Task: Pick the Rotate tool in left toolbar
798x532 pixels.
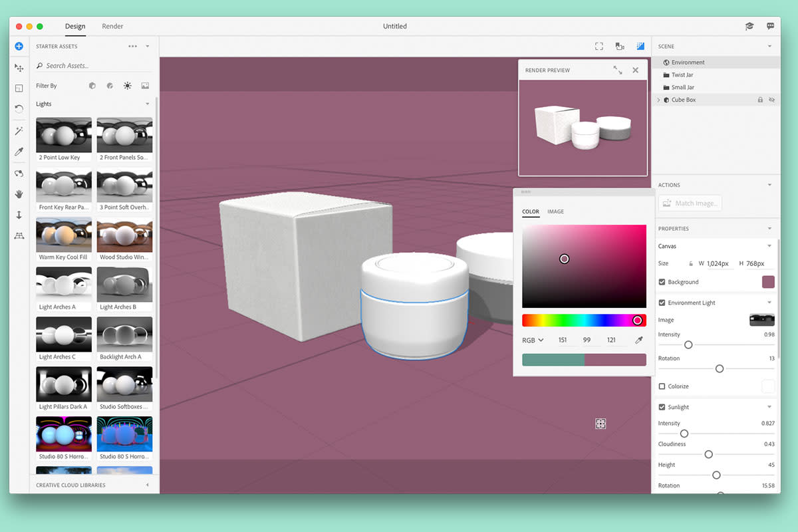Action: click(x=19, y=108)
